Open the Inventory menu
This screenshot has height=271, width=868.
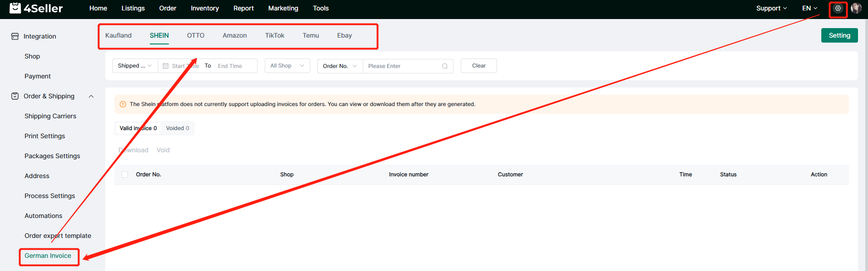(205, 8)
